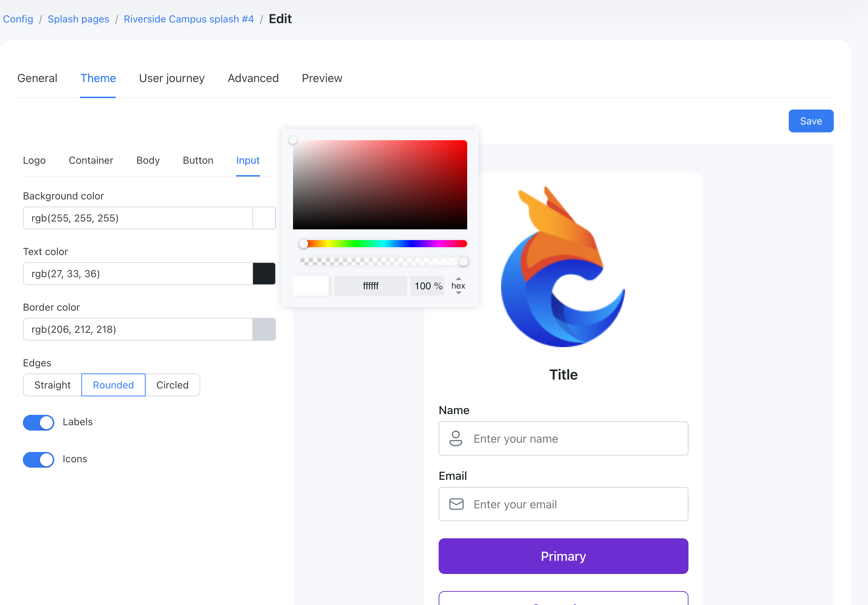This screenshot has height=605, width=868.
Task: Click the Save button
Action: click(811, 121)
